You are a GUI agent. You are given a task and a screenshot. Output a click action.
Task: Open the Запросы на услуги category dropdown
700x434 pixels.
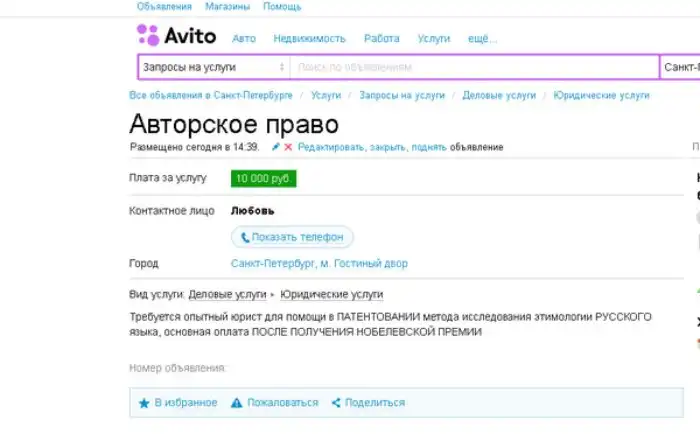click(x=213, y=67)
